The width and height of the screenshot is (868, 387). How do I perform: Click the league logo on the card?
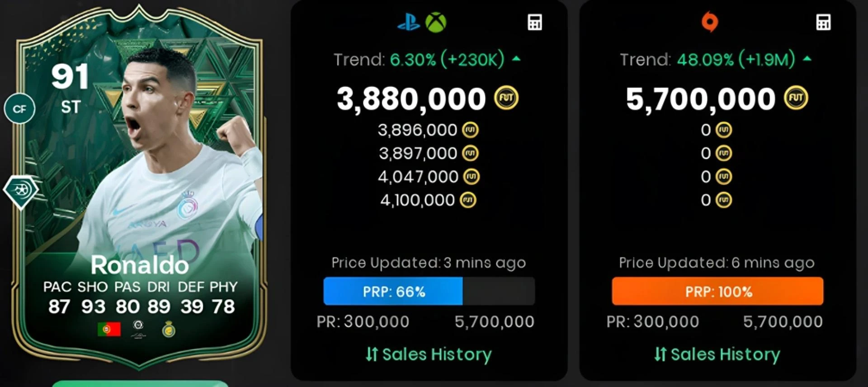point(138,330)
